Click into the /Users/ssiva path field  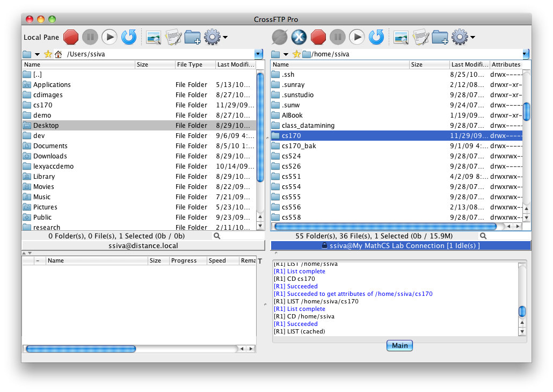point(160,54)
